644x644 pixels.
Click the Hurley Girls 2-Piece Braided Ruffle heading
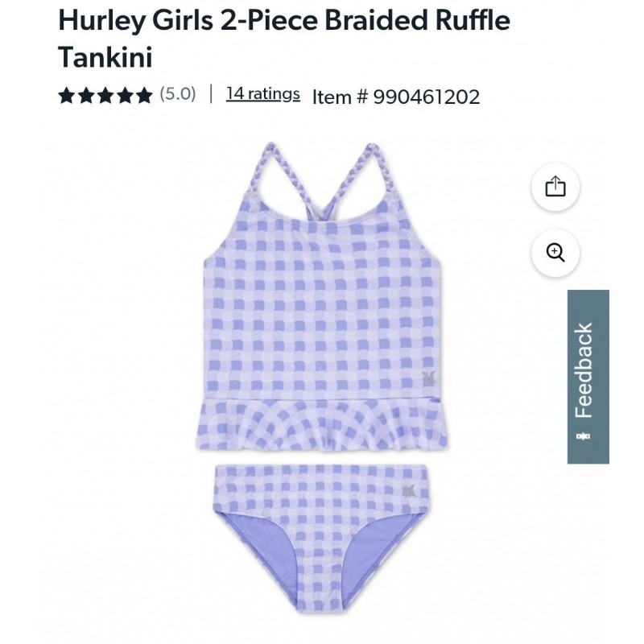tap(284, 19)
